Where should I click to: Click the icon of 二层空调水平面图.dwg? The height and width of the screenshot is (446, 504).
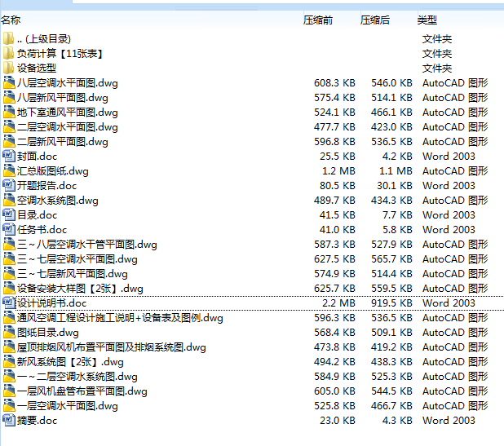click(x=9, y=126)
